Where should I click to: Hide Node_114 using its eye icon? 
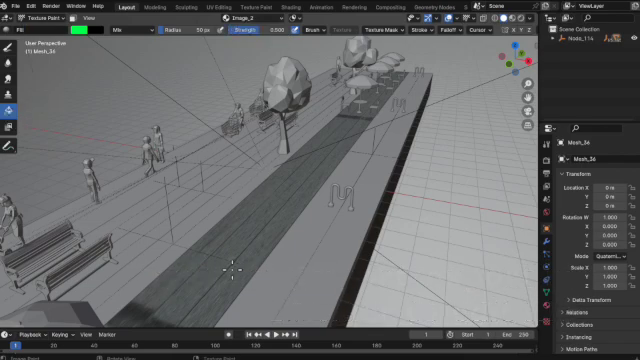[x=634, y=38]
